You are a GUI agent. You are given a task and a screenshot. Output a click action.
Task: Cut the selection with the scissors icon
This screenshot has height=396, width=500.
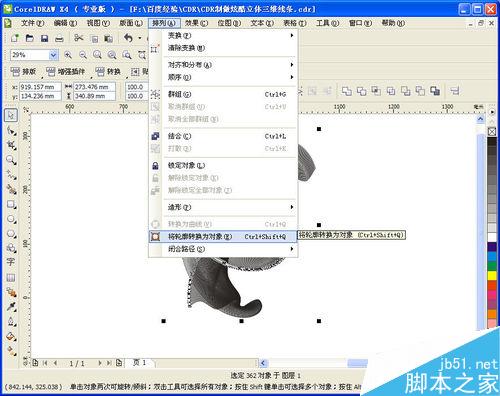(x=79, y=38)
